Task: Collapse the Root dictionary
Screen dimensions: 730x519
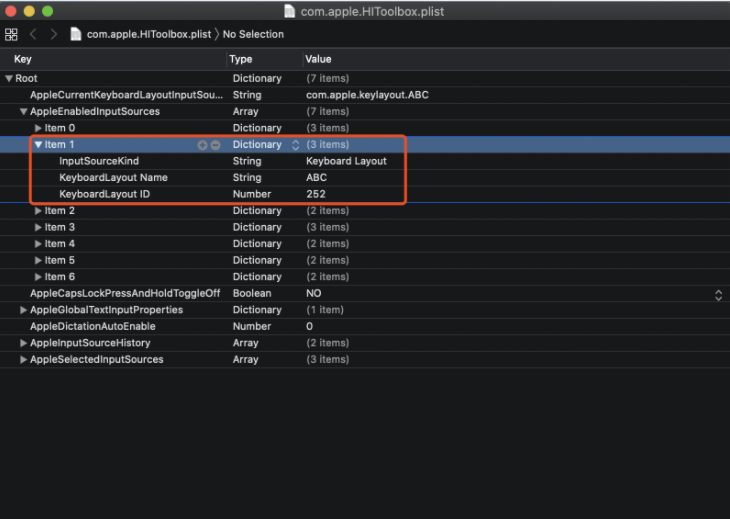Action: click(x=9, y=78)
